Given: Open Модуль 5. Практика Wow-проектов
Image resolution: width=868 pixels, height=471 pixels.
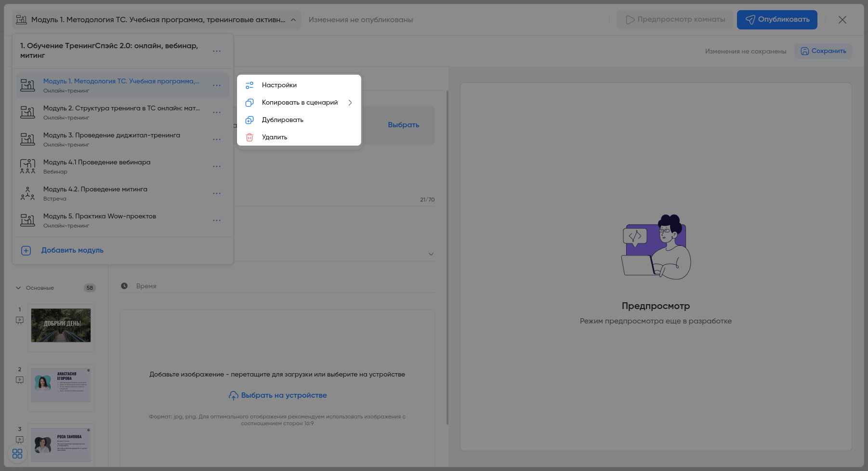Looking at the screenshot, I should [100, 216].
